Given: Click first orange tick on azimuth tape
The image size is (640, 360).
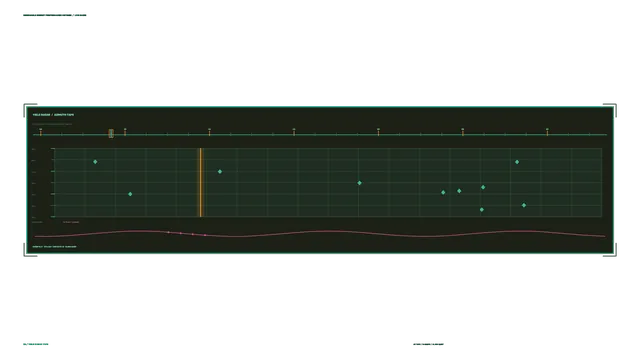Looking at the screenshot, I should pos(41,133).
